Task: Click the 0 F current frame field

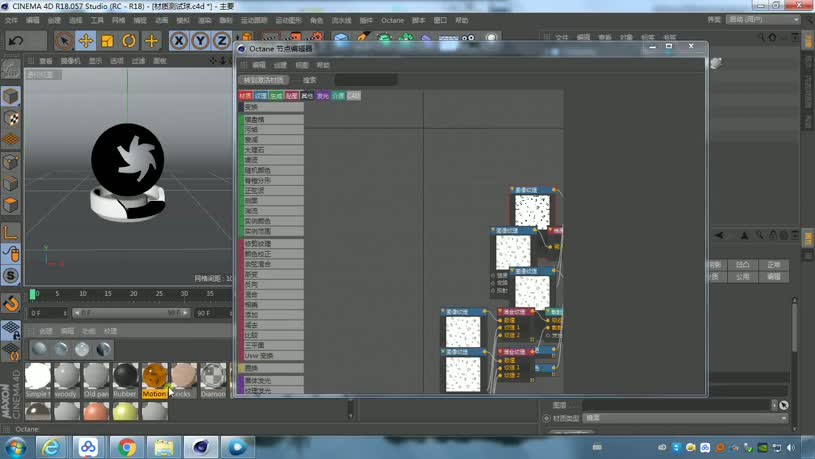Action: (x=48, y=313)
